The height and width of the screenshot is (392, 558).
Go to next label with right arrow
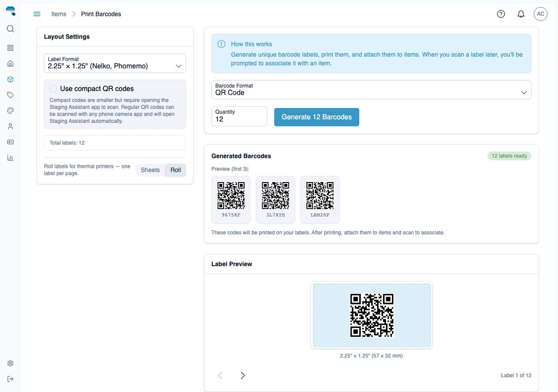pos(242,375)
